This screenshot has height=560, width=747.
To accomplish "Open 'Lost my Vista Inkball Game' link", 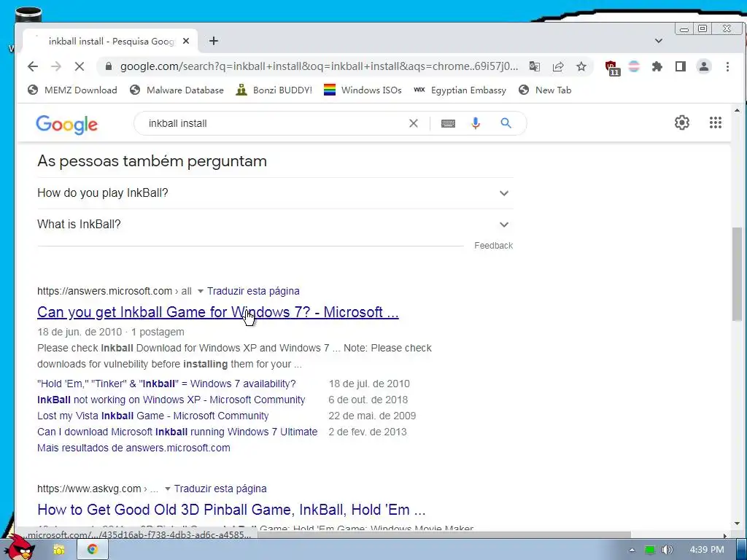I will click(x=153, y=416).
